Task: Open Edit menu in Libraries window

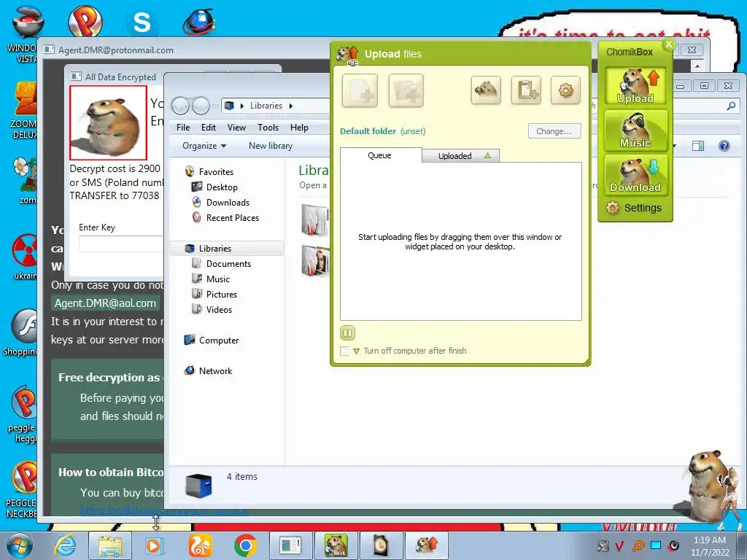Action: [209, 128]
